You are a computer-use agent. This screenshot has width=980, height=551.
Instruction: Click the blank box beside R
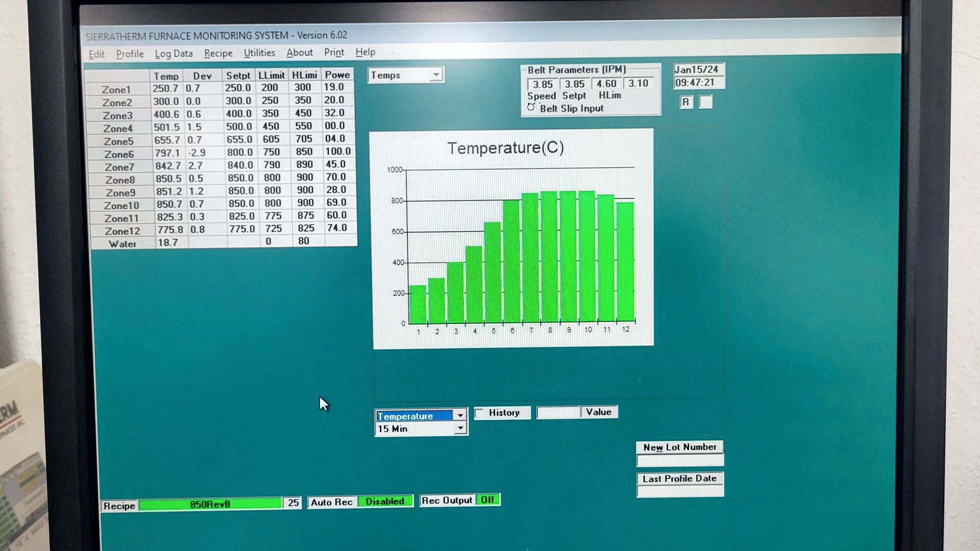pyautogui.click(x=705, y=102)
